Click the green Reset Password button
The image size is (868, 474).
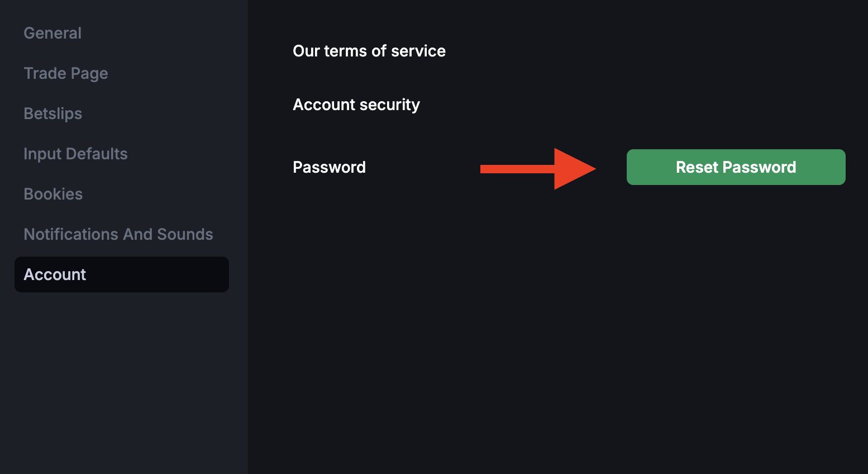[x=736, y=167]
